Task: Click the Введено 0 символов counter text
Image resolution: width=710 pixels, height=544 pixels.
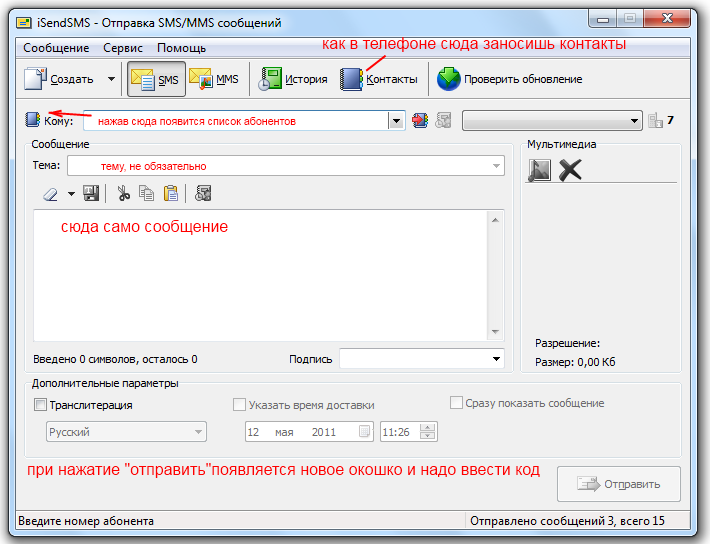Action: pyautogui.click(x=115, y=359)
